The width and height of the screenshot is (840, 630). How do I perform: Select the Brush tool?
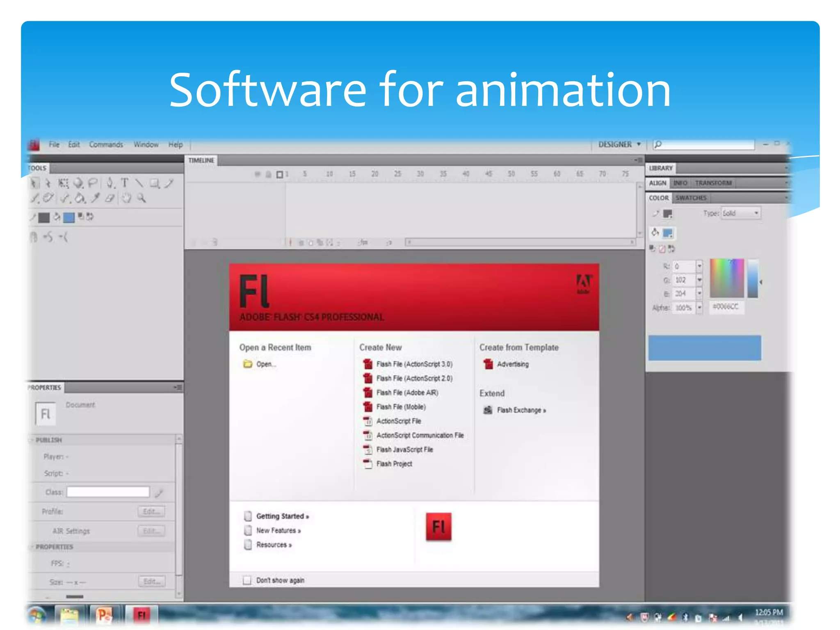pos(35,199)
